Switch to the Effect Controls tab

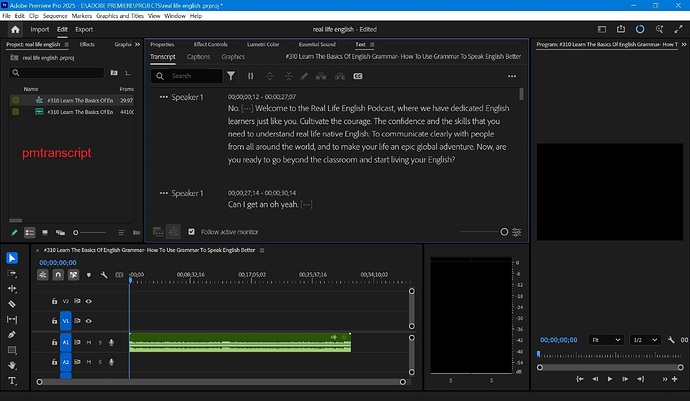point(211,44)
